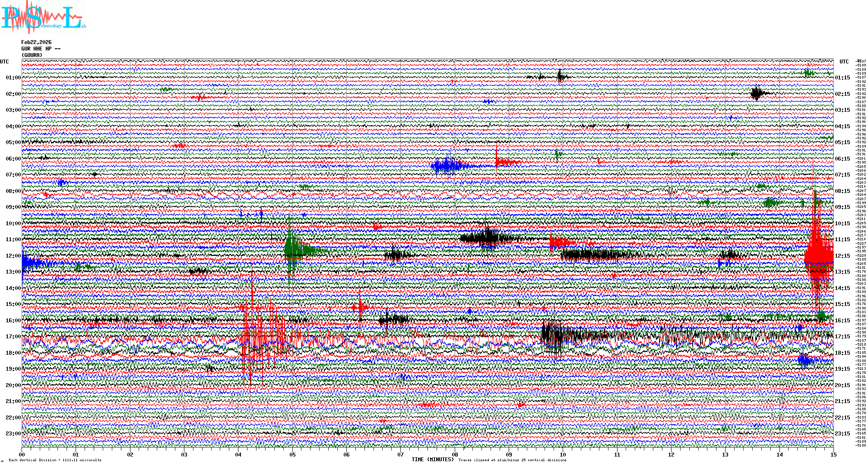The width and height of the screenshot is (868, 466).
Task: Click the Feb22,2026 date label
Action: [x=36, y=42]
